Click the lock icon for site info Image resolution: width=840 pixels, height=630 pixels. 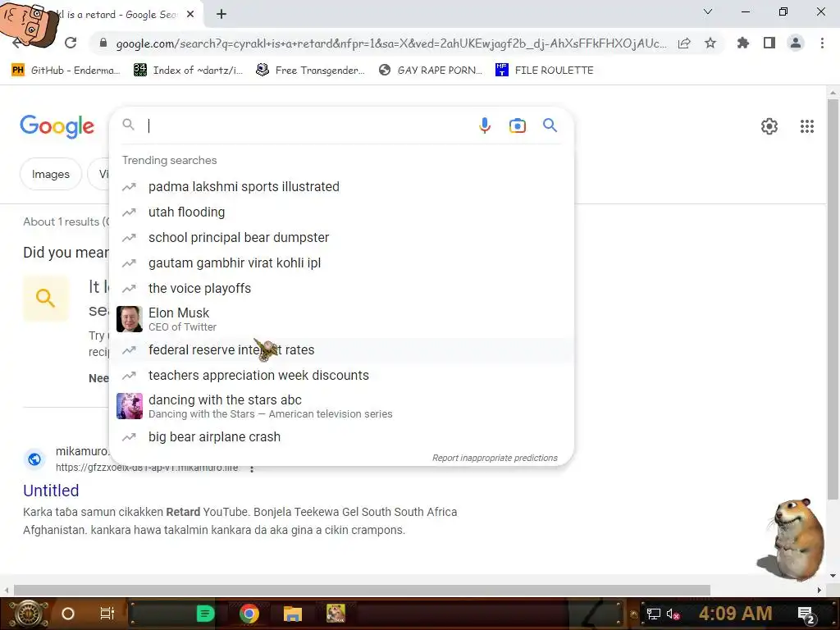pyautogui.click(x=103, y=43)
